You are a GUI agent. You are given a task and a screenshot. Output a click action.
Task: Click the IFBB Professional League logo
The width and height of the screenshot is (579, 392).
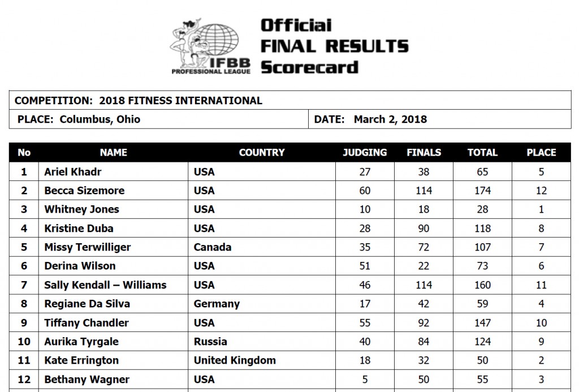[210, 46]
